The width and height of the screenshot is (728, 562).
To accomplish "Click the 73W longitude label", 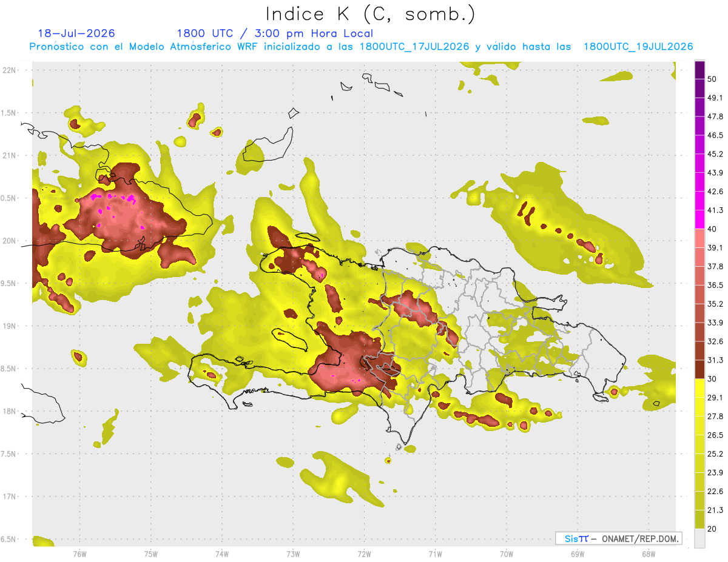I will [292, 554].
